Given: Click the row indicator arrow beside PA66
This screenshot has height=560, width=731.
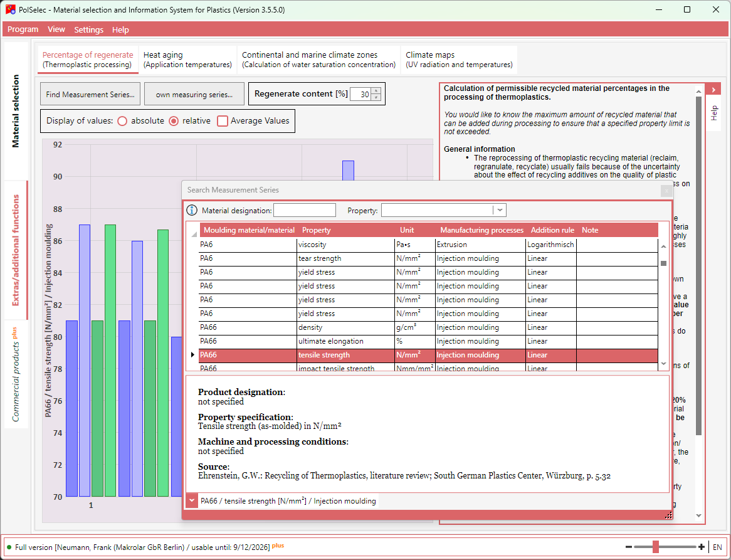Looking at the screenshot, I should (192, 355).
